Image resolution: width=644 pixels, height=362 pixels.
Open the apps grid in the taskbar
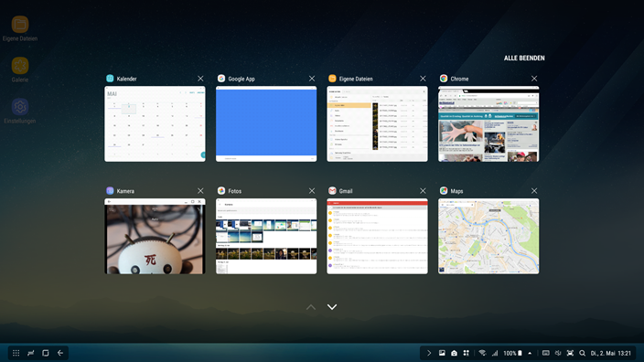coord(16,353)
